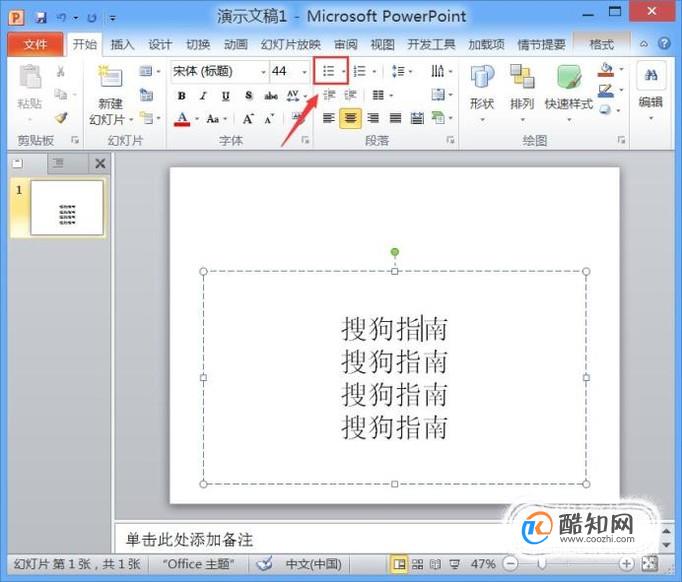Switch to the 切换 tab
The width and height of the screenshot is (682, 582).
click(x=198, y=44)
